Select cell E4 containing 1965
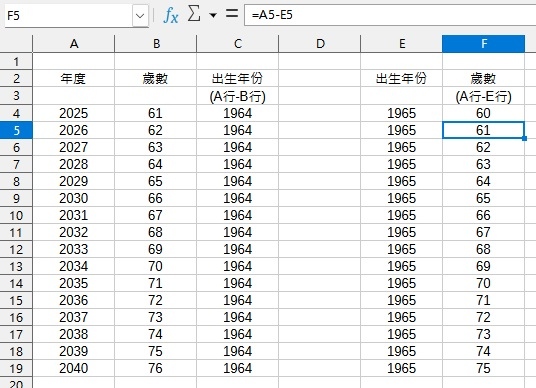Viewport: 536px width, 388px height. [x=402, y=113]
